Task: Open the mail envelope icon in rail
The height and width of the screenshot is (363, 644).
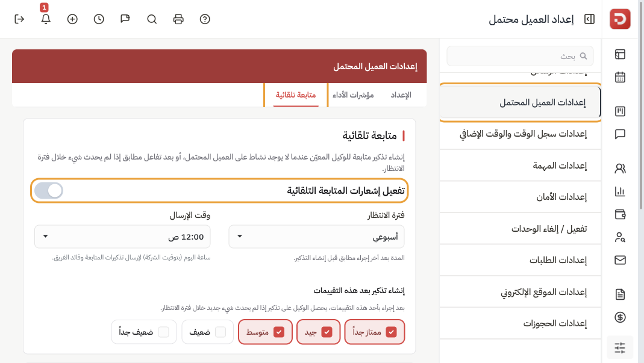Action: tap(620, 260)
